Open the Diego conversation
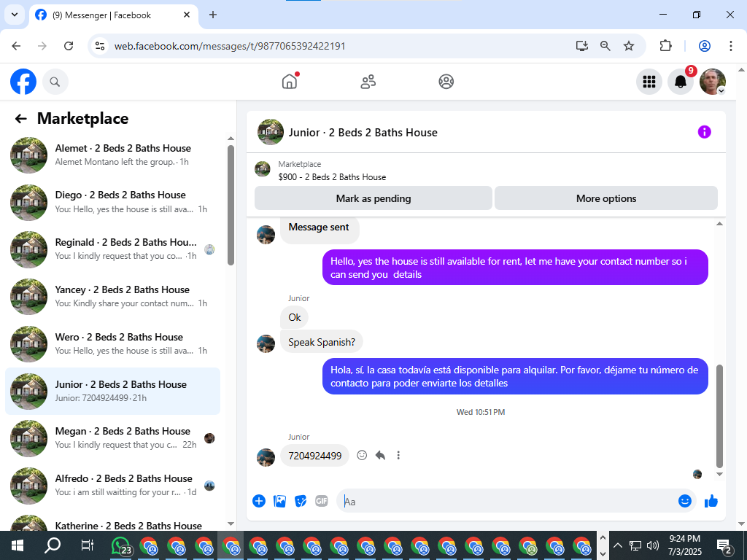Screen dimensions: 747x560 coord(113,202)
